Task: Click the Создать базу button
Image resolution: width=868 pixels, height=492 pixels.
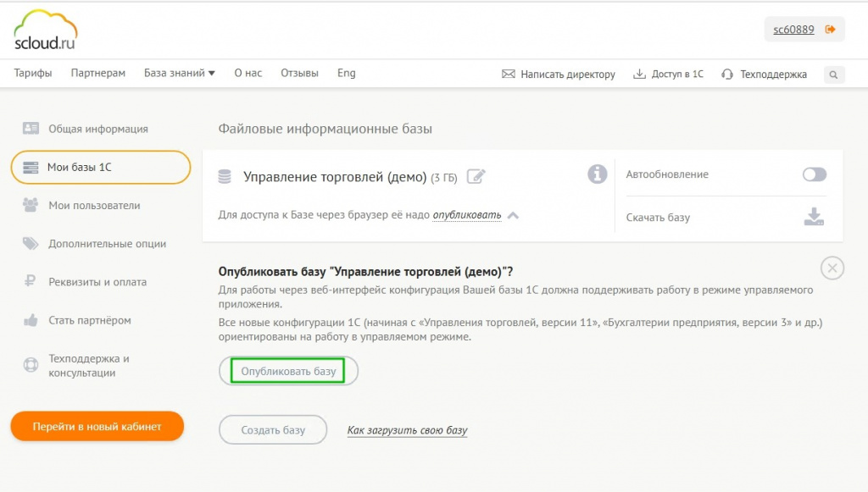Action: [273, 429]
